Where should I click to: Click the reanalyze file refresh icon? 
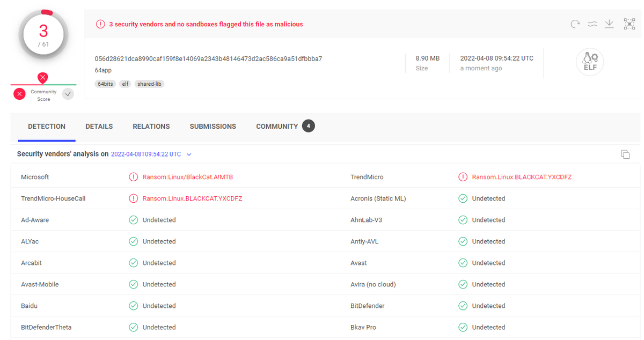pyautogui.click(x=575, y=24)
